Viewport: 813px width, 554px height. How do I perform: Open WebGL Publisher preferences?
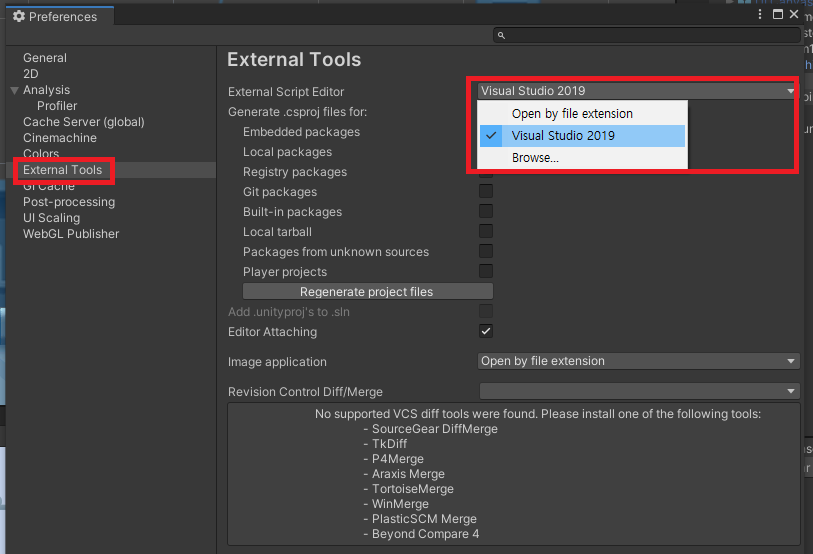(x=71, y=234)
